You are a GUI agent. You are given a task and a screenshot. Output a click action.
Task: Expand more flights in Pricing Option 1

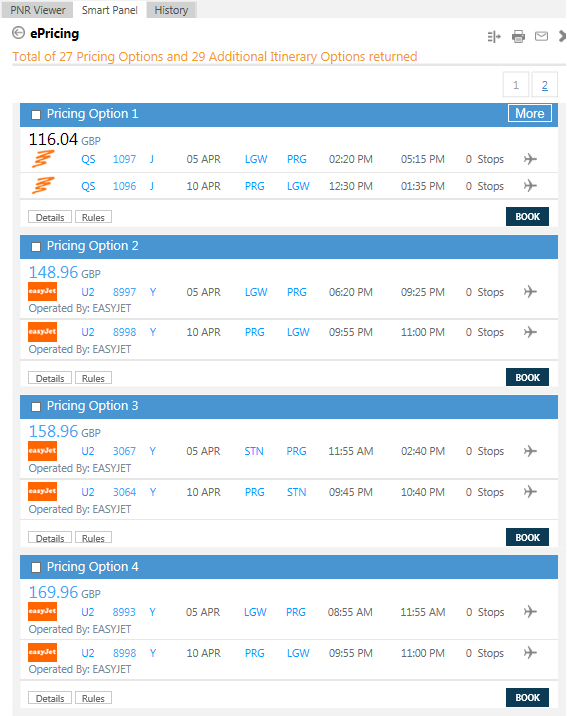coord(530,113)
